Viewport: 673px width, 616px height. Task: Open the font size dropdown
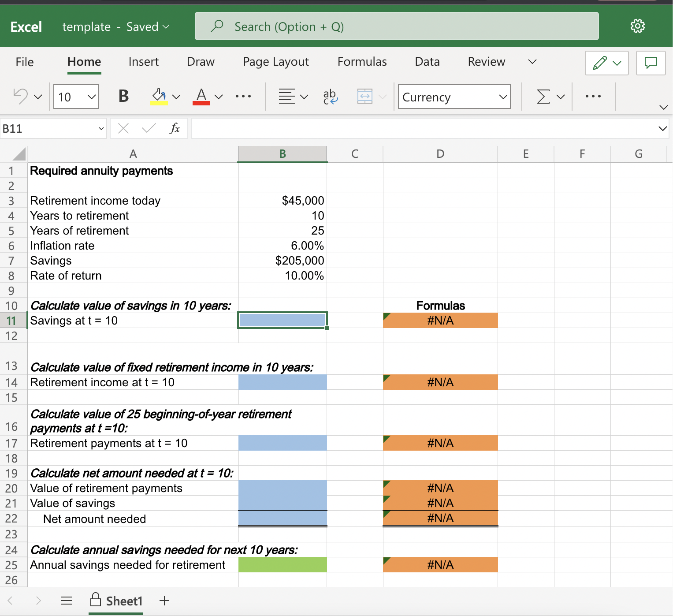(91, 97)
